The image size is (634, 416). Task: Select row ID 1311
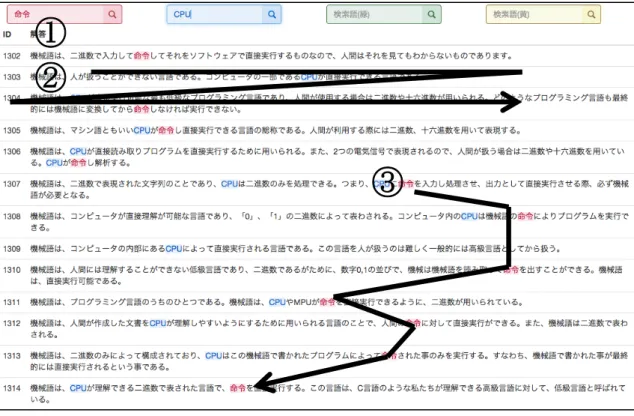(x=11, y=302)
